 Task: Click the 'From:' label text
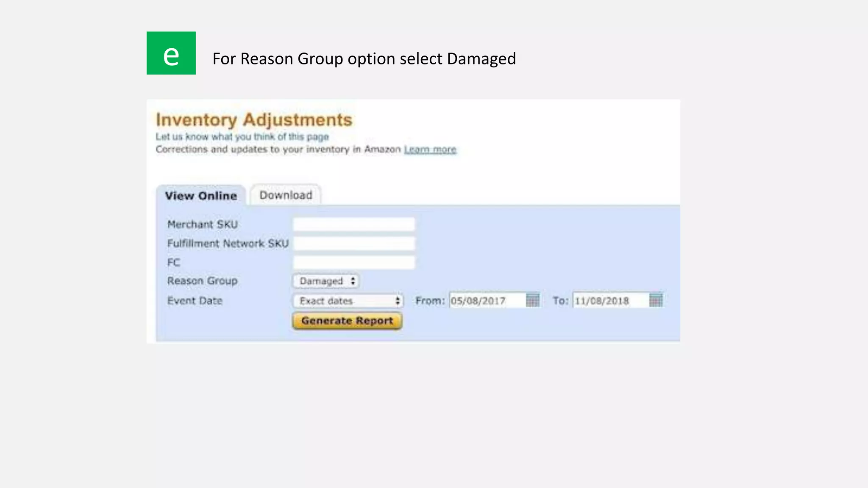pyautogui.click(x=430, y=301)
